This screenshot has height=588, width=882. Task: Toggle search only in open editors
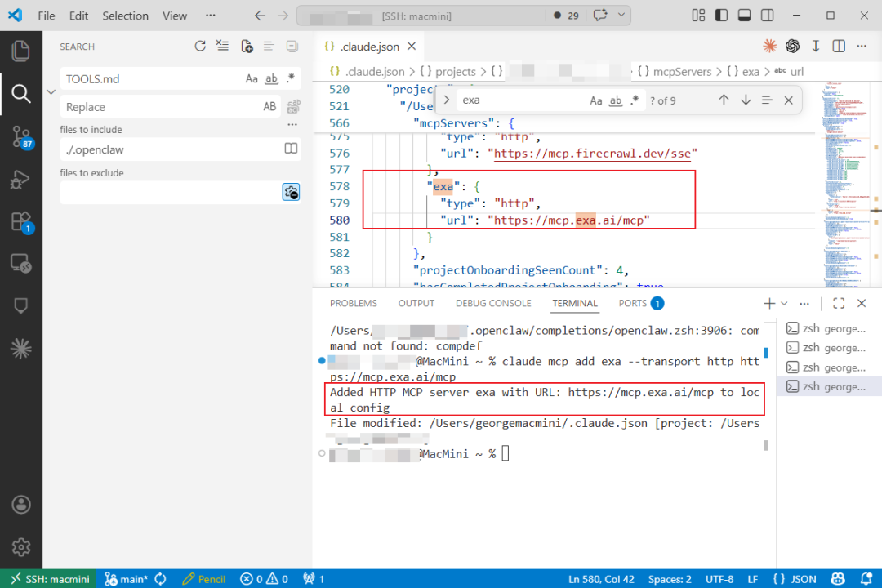click(x=291, y=149)
